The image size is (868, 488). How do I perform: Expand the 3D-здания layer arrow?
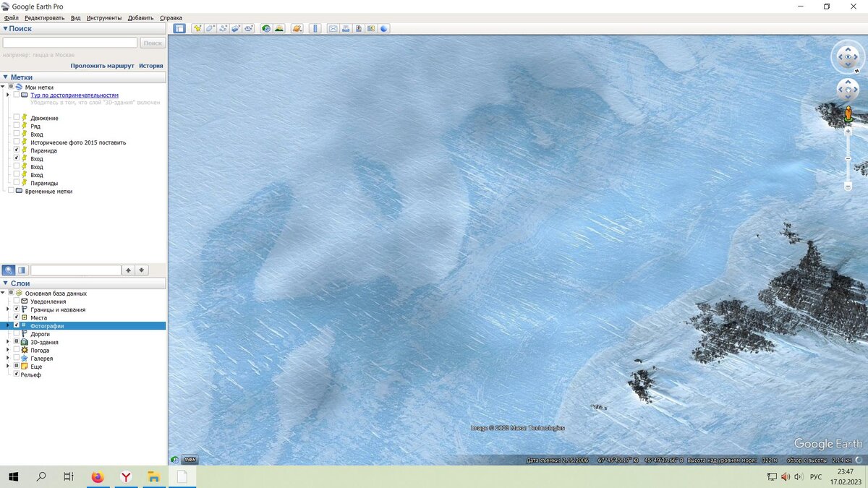pyautogui.click(x=8, y=342)
